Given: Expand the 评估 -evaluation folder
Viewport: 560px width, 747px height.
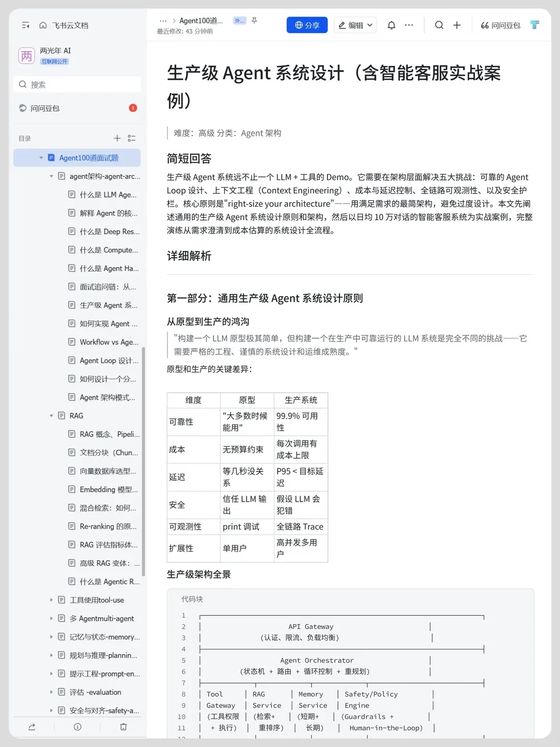Looking at the screenshot, I should tap(51, 692).
